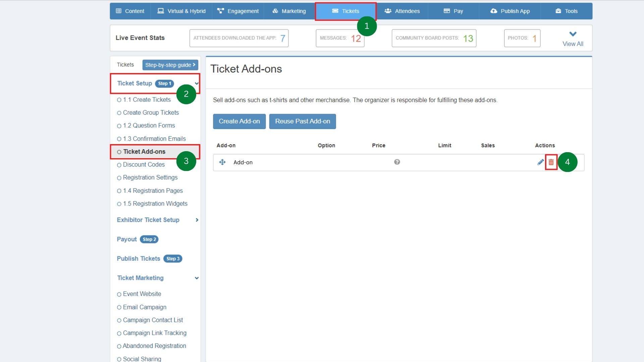Open the Step-by-step guide
This screenshot has width=644, height=362.
(x=170, y=65)
